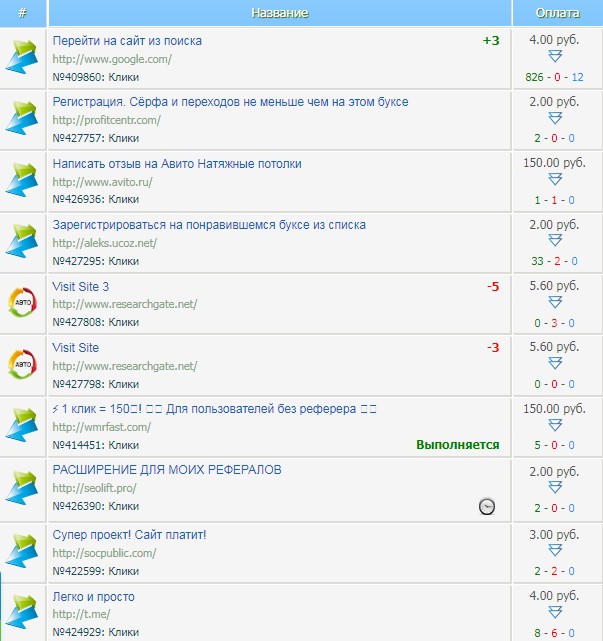Click the task icon beside Легко и просто

pyautogui.click(x=23, y=612)
